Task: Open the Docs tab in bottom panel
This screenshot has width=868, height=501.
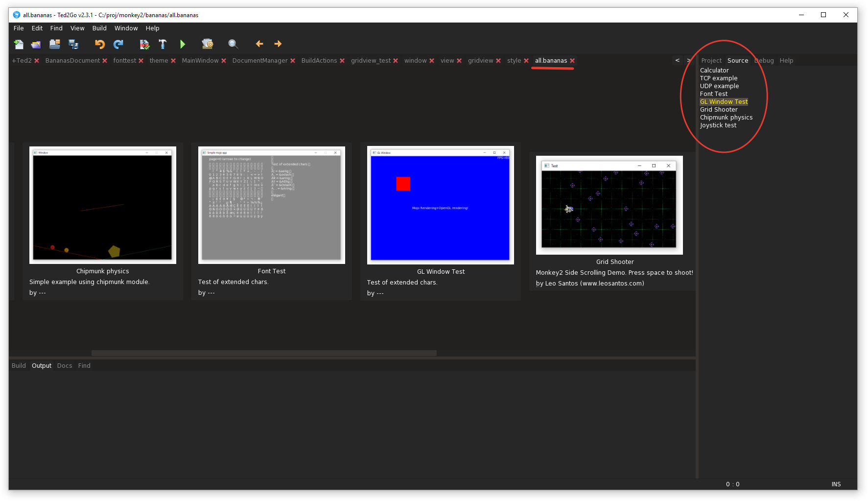Action: [x=64, y=366]
